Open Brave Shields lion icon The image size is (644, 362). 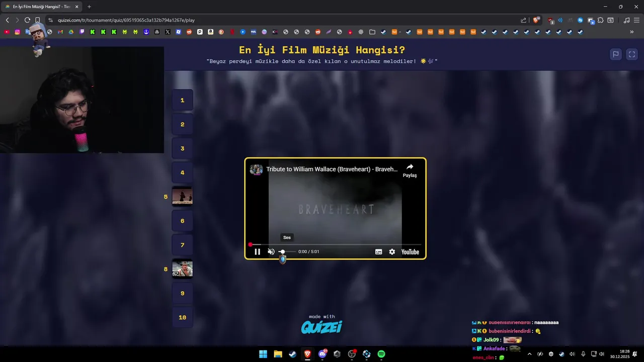coord(536,20)
